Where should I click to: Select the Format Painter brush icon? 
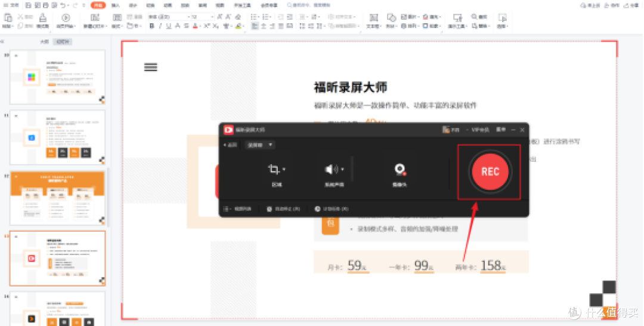(43, 18)
